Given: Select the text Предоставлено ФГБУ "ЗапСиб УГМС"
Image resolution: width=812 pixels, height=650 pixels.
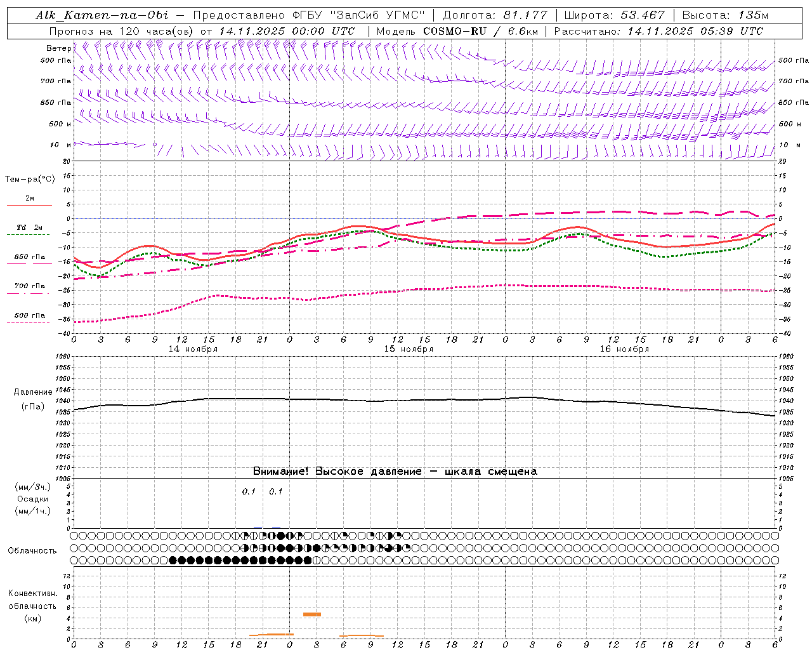Looking at the screenshot, I should tap(309, 15).
